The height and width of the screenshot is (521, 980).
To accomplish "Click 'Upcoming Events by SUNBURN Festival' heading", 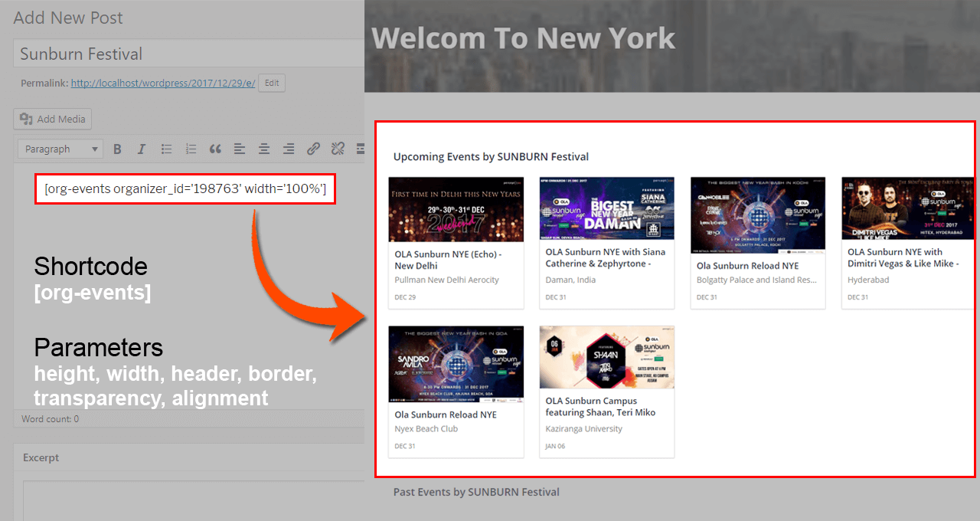I will coord(491,156).
